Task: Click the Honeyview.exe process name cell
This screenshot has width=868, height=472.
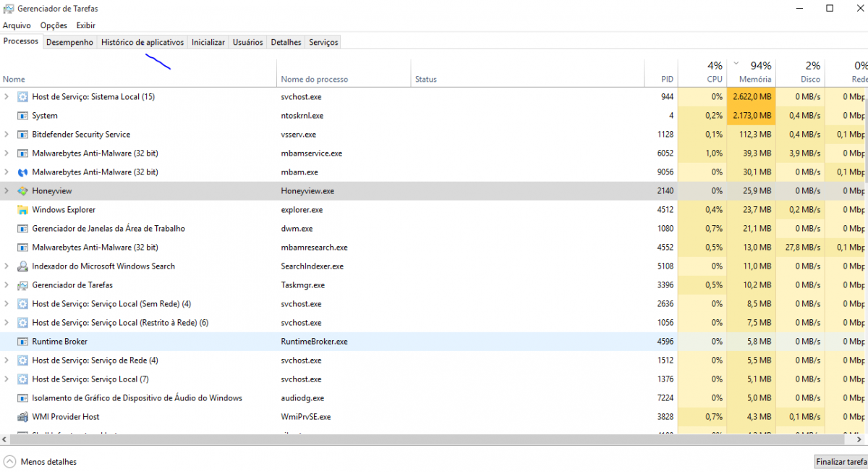Action: pyautogui.click(x=307, y=191)
